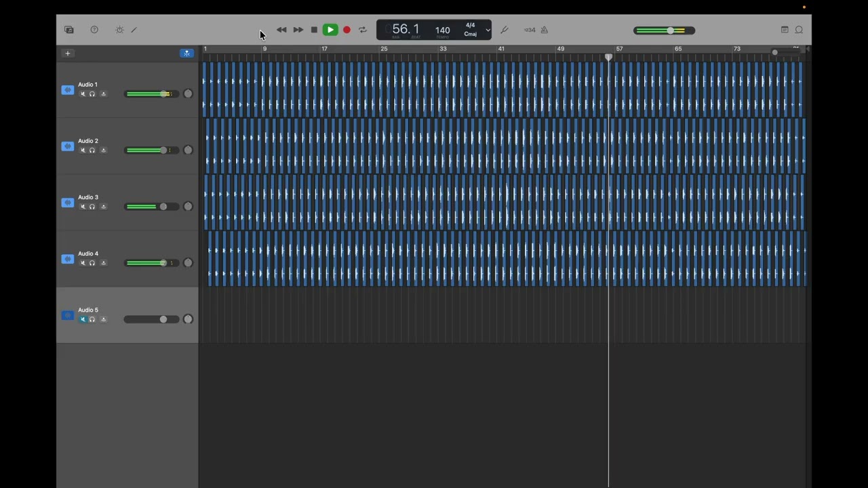Select the Audio 1 track icon
Image resolution: width=868 pixels, height=488 pixels.
[x=67, y=89]
